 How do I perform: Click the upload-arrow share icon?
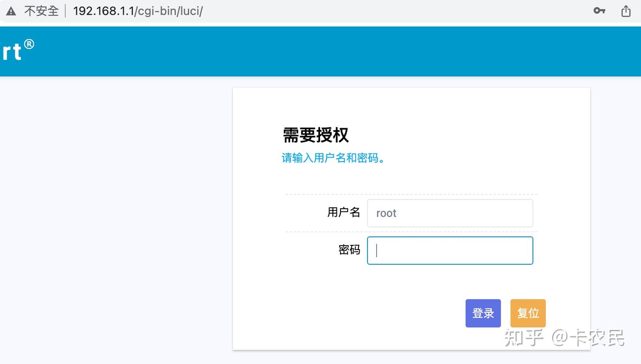626,11
